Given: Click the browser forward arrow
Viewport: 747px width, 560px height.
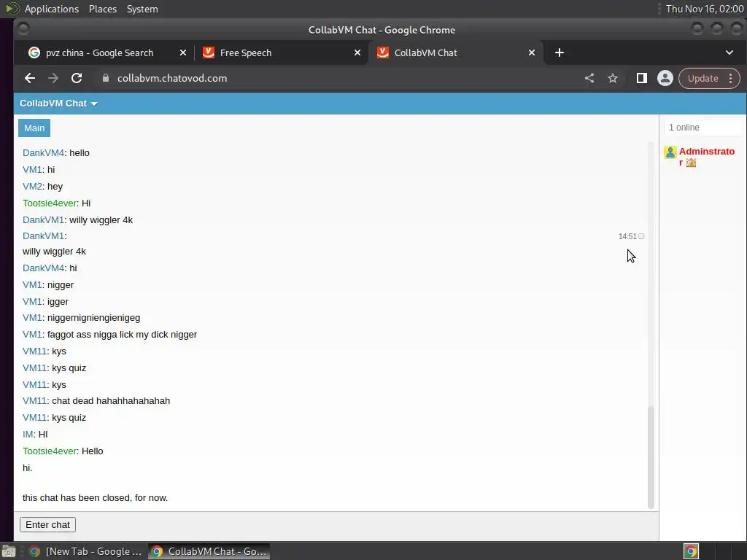Looking at the screenshot, I should [x=53, y=78].
